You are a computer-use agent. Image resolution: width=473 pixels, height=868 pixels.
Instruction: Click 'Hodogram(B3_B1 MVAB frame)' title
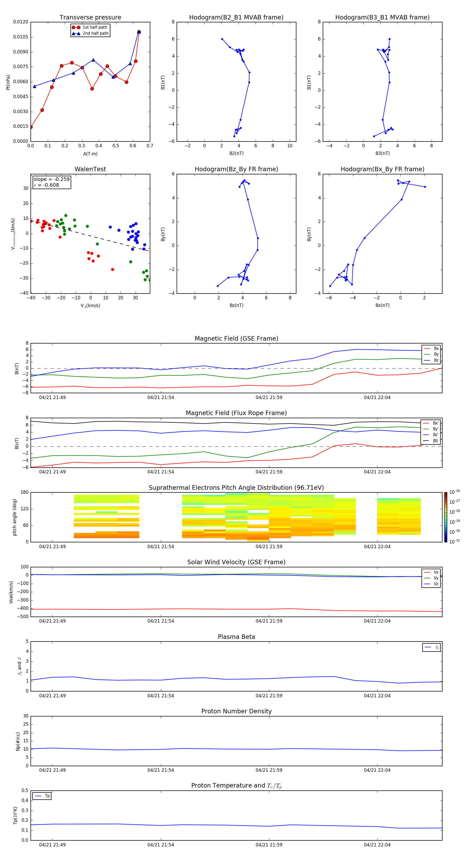(x=382, y=17)
